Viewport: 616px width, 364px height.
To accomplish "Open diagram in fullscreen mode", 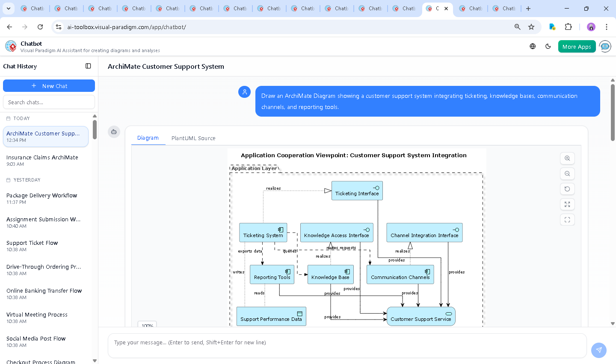I will [567, 220].
